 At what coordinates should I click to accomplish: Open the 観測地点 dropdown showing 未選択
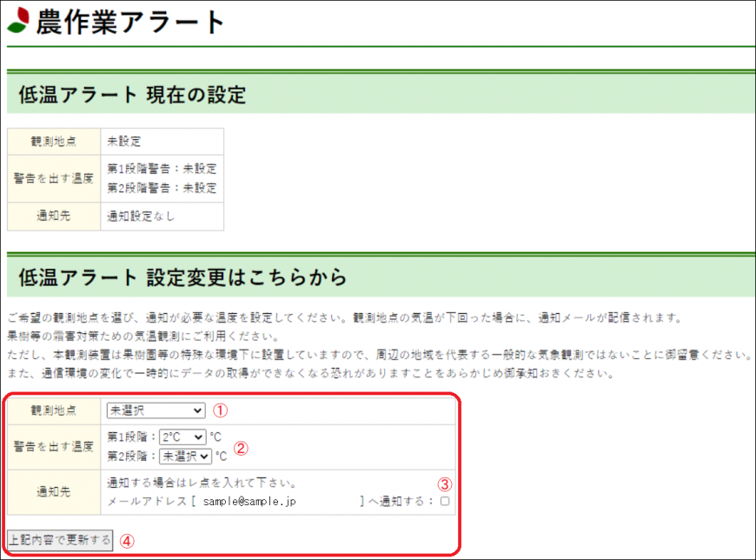(x=156, y=410)
